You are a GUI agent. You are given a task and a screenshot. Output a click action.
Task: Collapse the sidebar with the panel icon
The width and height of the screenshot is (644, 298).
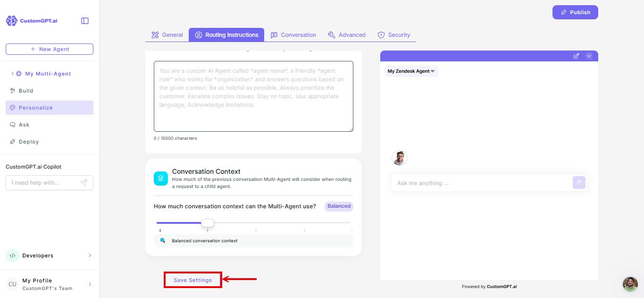tap(85, 21)
